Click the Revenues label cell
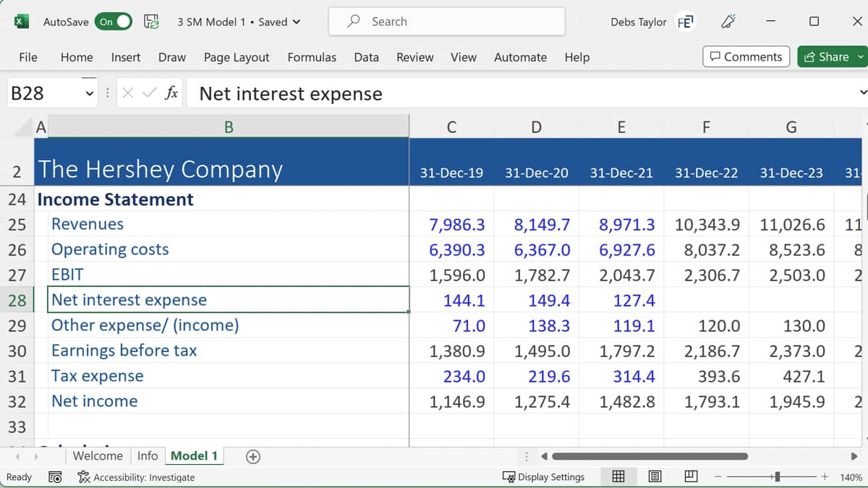 (229, 224)
